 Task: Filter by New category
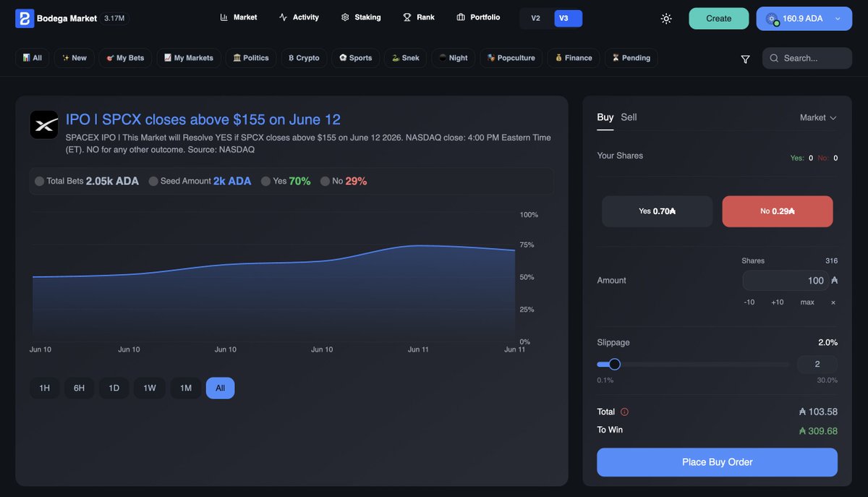tap(74, 58)
